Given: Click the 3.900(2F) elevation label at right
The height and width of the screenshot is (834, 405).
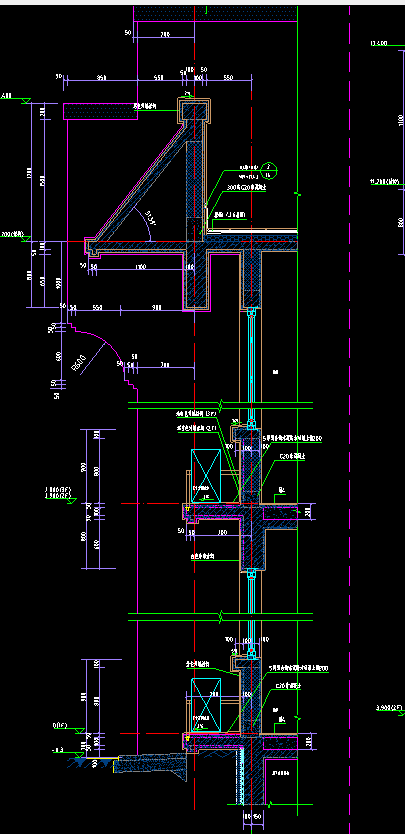Looking at the screenshot, I should click(x=389, y=707).
